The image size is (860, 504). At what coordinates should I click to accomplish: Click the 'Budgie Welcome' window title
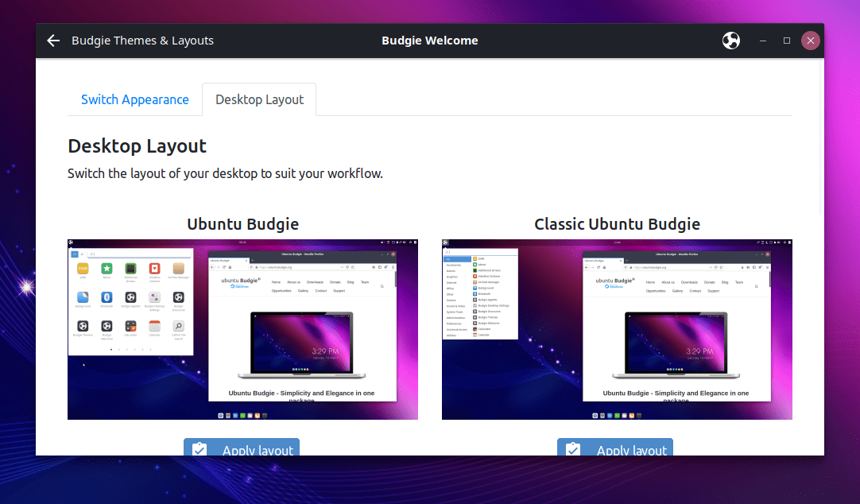click(429, 41)
